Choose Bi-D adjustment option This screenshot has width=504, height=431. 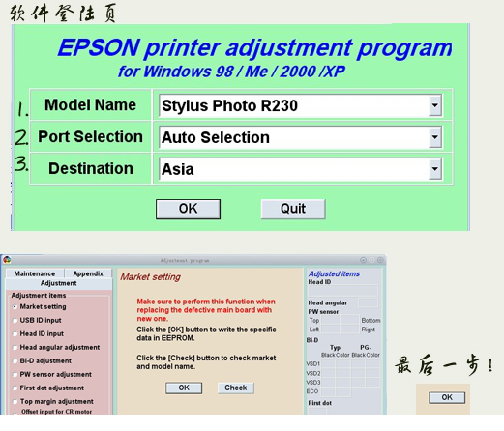pyautogui.click(x=15, y=361)
